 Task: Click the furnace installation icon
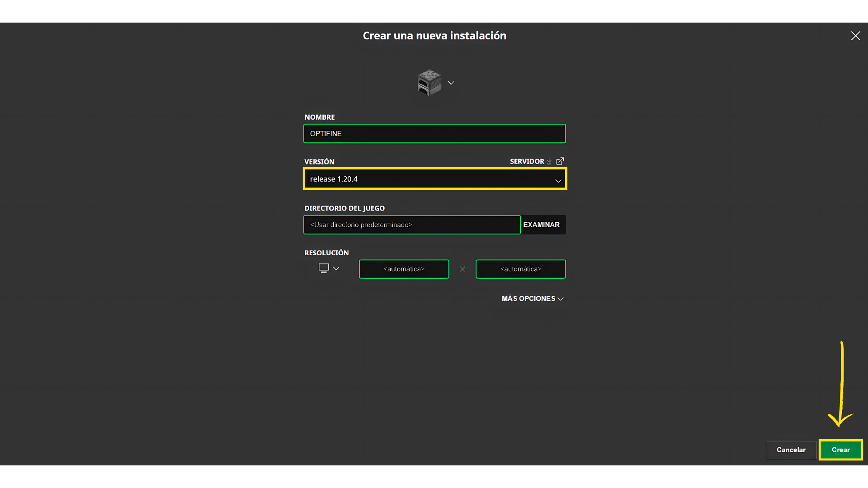[x=429, y=83]
